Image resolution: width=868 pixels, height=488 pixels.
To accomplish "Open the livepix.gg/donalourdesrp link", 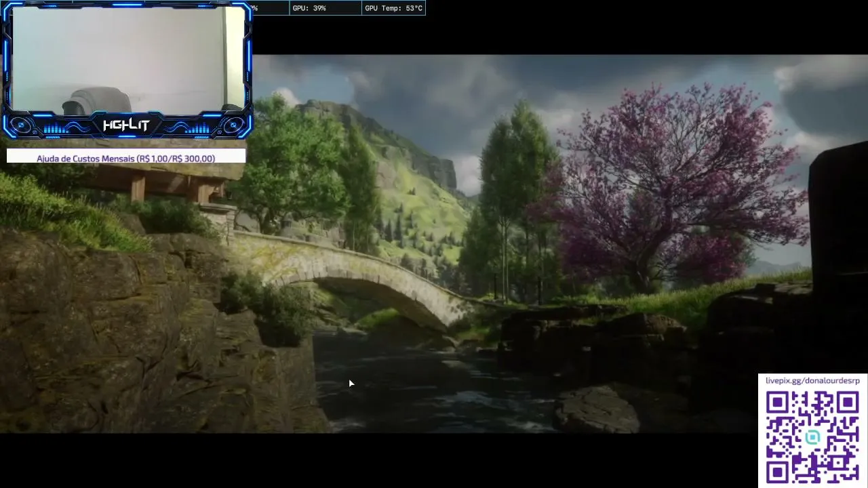I will click(x=812, y=381).
